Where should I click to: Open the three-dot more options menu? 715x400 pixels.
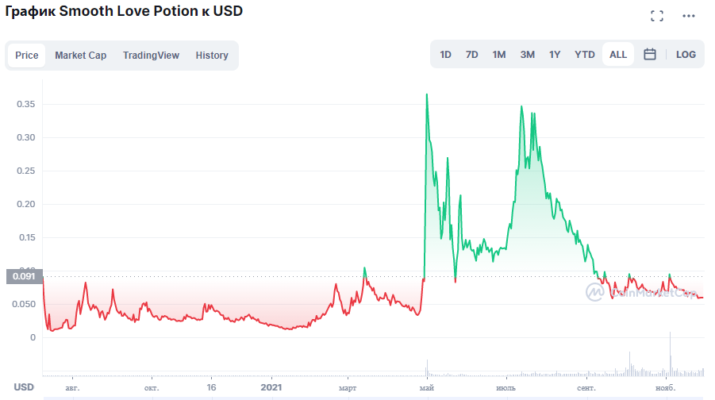(688, 16)
